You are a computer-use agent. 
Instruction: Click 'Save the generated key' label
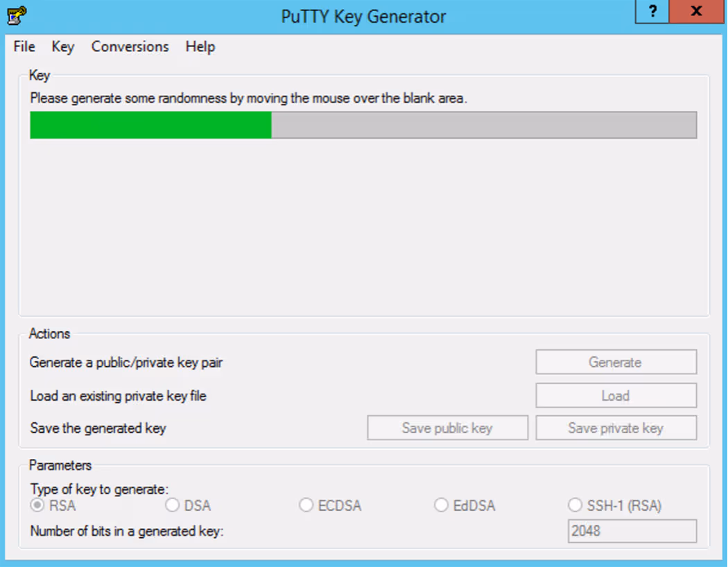98,428
